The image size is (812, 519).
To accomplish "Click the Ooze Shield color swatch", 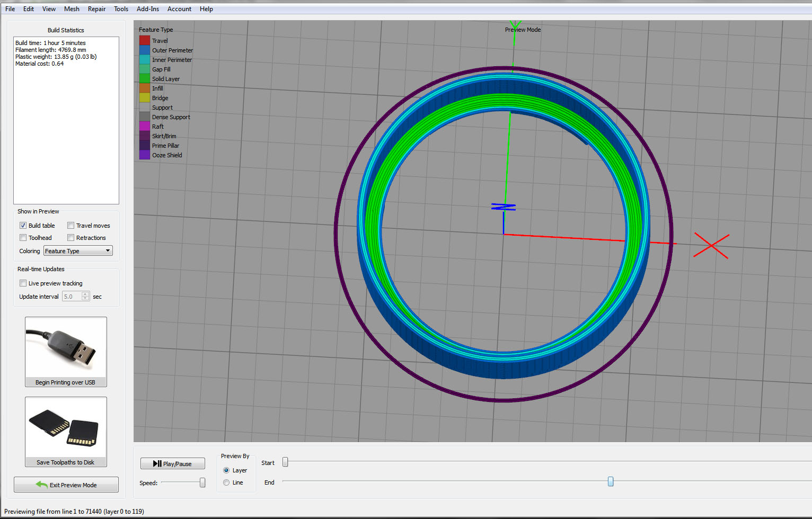I will coord(145,155).
